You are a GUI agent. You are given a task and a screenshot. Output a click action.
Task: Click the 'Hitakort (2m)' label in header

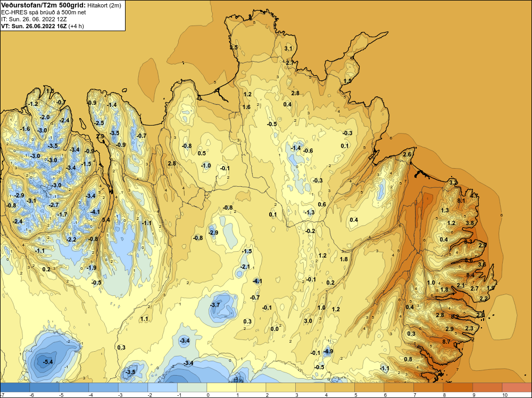click(104, 5)
